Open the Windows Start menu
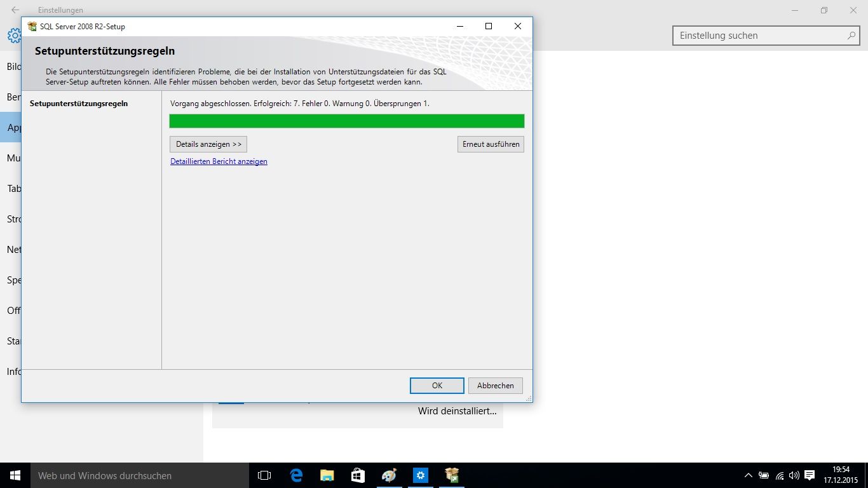The image size is (868, 488). coord(15,475)
